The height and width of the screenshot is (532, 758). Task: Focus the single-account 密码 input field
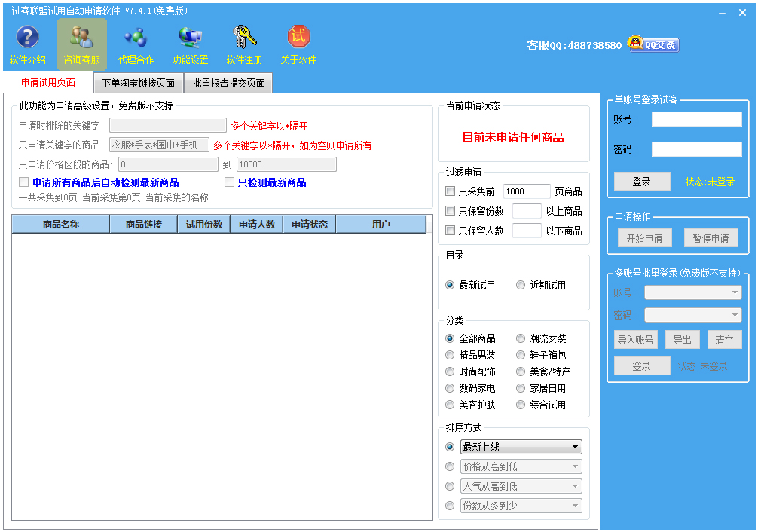[697, 149]
